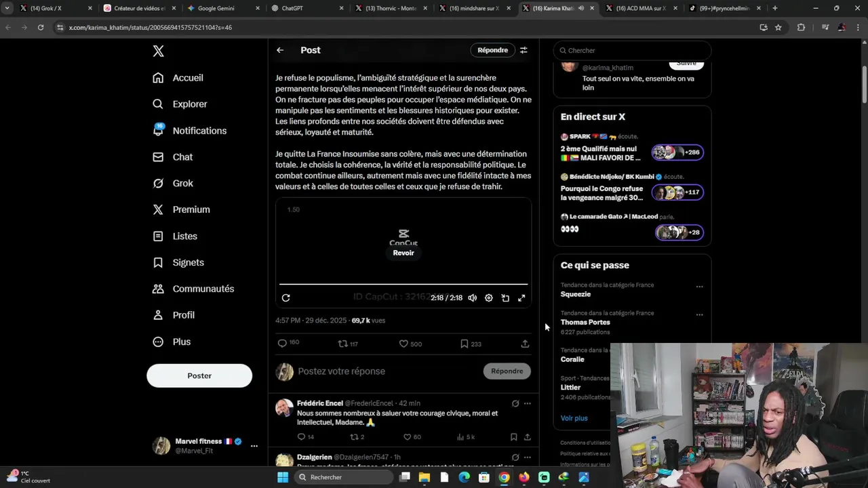Like the main post showing 500

click(410, 344)
